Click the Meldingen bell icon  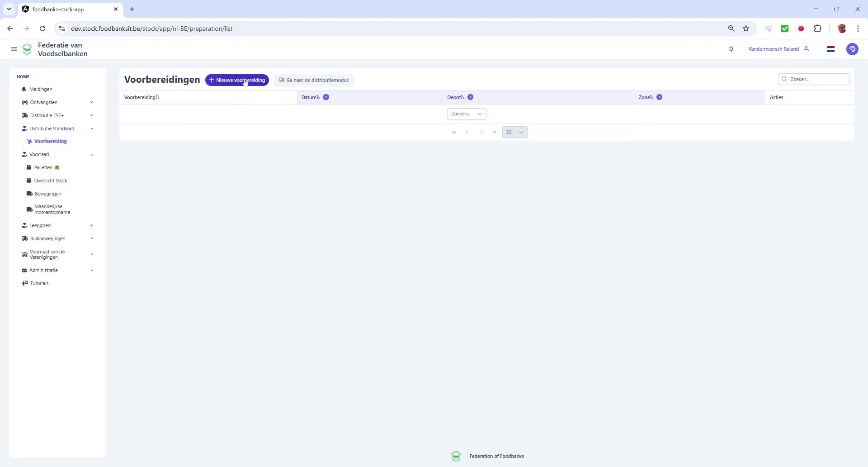(x=25, y=89)
